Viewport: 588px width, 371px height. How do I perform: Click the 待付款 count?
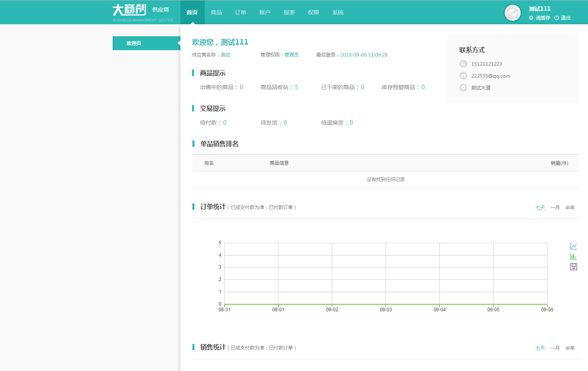[225, 123]
